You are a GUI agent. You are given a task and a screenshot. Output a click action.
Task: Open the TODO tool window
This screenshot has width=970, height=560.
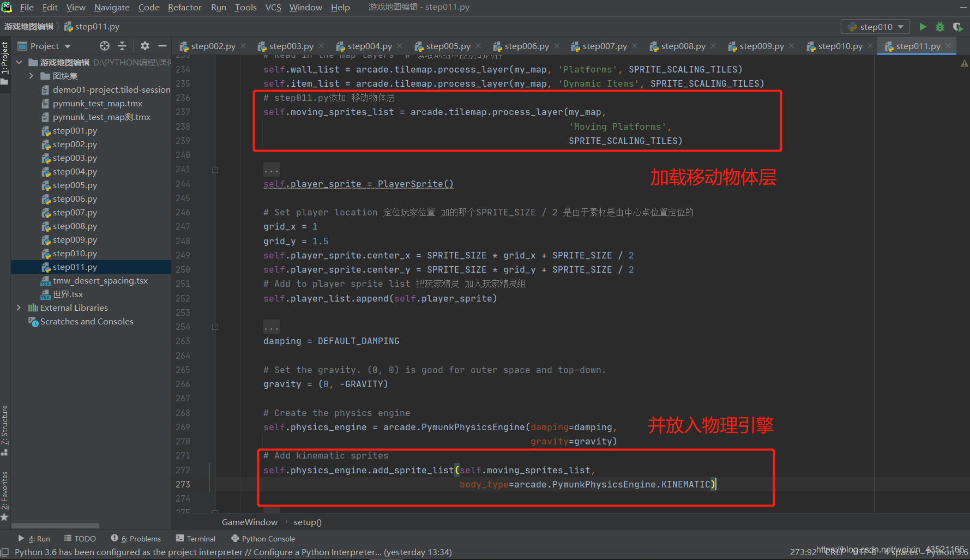click(80, 538)
